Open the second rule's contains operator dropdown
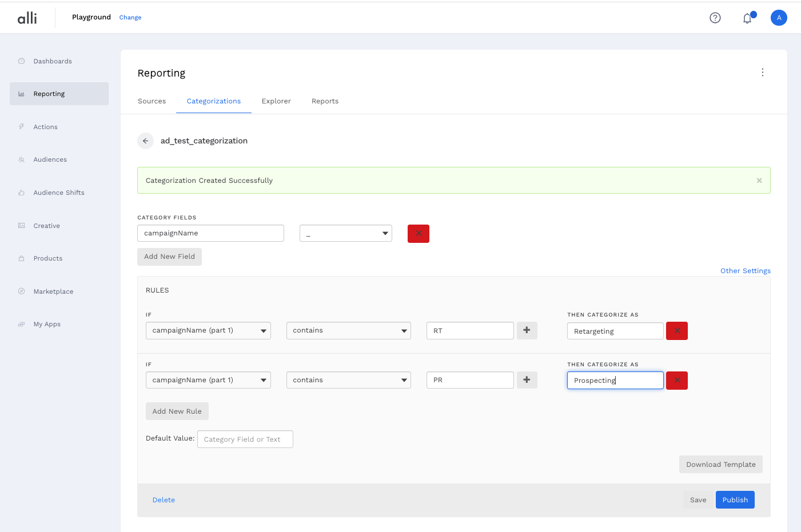Screen dimensions: 801x532 [348, 380]
